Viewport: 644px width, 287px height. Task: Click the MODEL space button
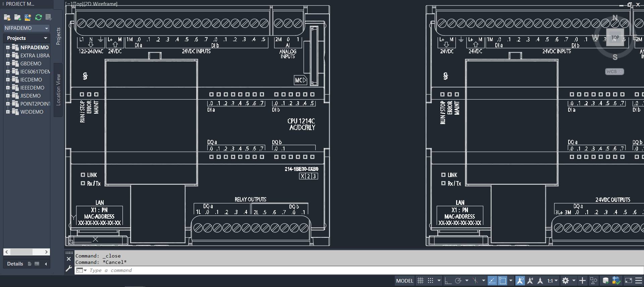click(405, 281)
